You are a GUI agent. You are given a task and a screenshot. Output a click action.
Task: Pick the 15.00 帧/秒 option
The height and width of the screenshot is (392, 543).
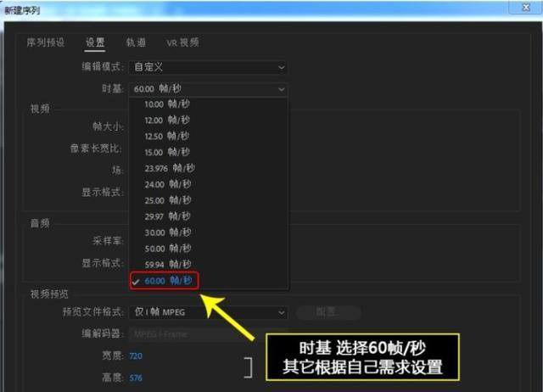(209, 152)
